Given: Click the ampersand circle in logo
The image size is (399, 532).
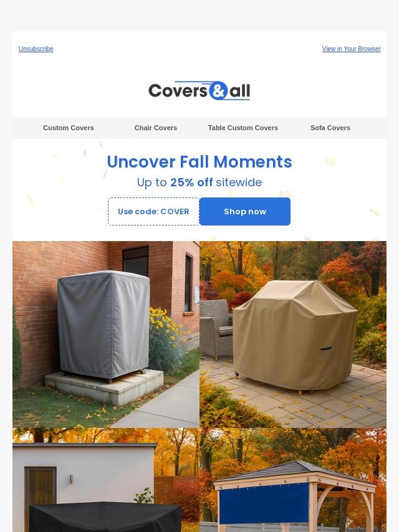Looking at the screenshot, I should 218,90.
